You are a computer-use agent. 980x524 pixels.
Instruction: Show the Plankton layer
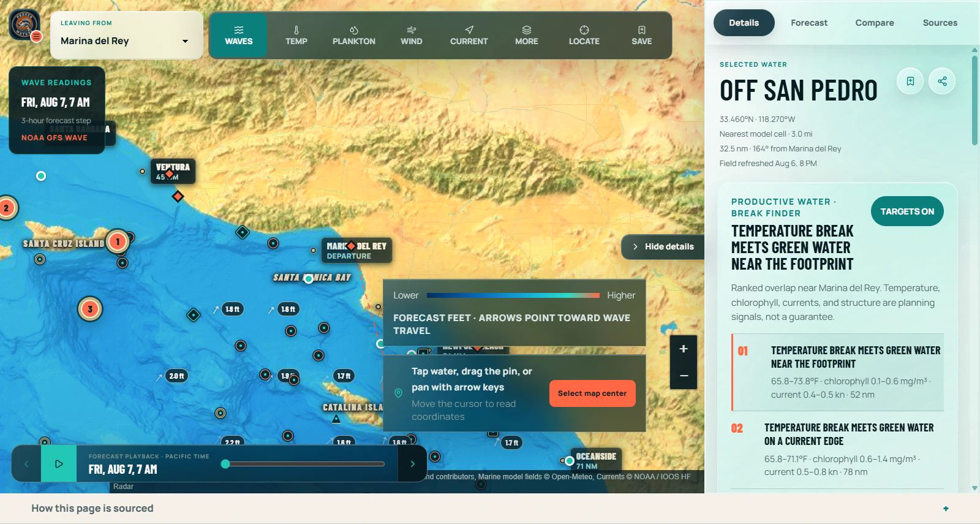point(354,36)
